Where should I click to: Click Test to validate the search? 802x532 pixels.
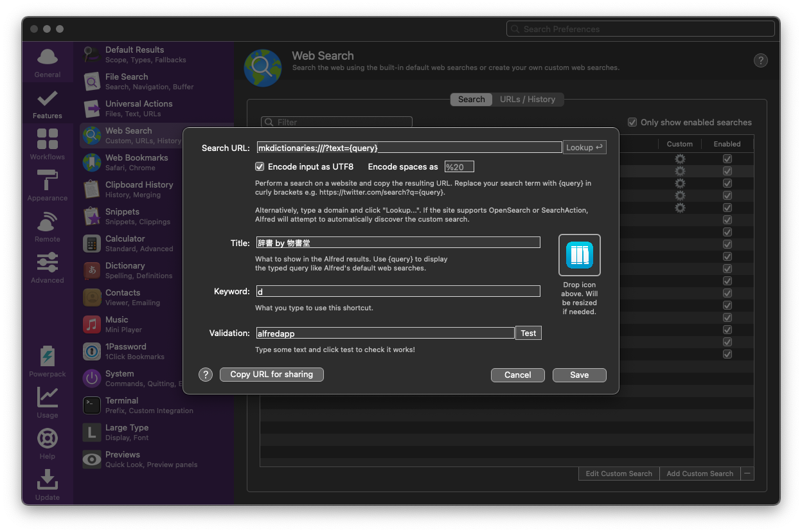(x=529, y=333)
